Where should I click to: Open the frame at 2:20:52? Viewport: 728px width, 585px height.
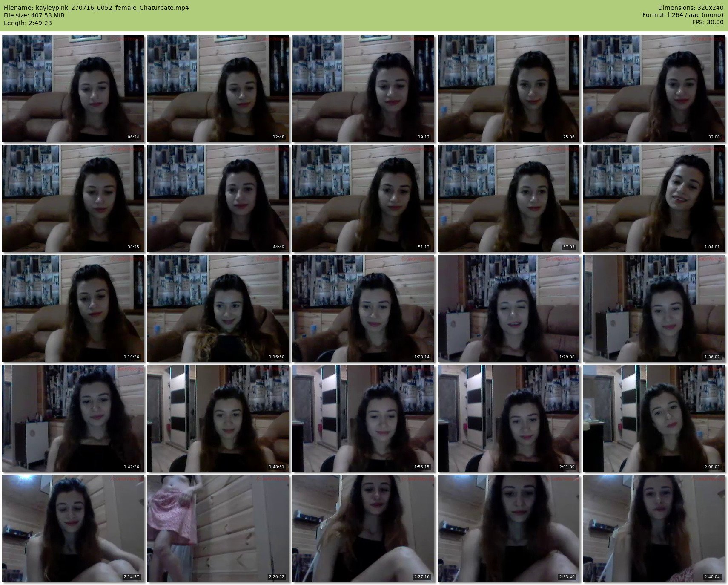click(218, 528)
